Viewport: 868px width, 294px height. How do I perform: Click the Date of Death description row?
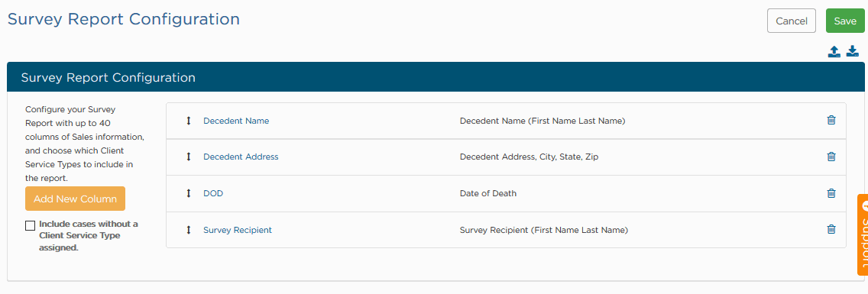(506, 193)
